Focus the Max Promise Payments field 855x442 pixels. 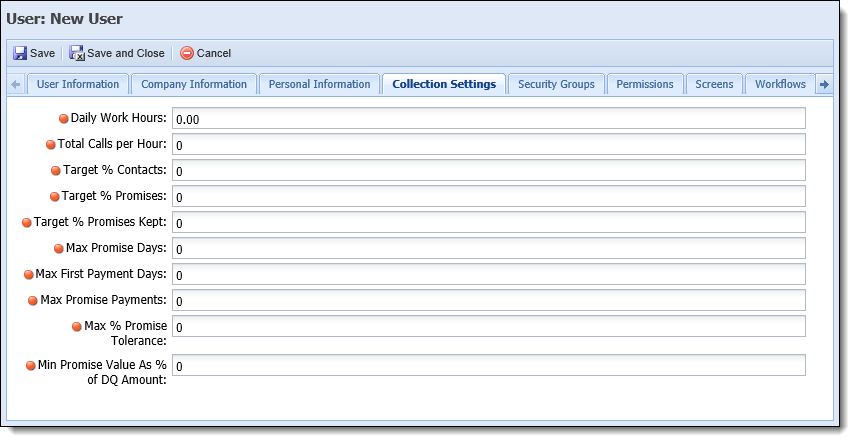tap(489, 300)
